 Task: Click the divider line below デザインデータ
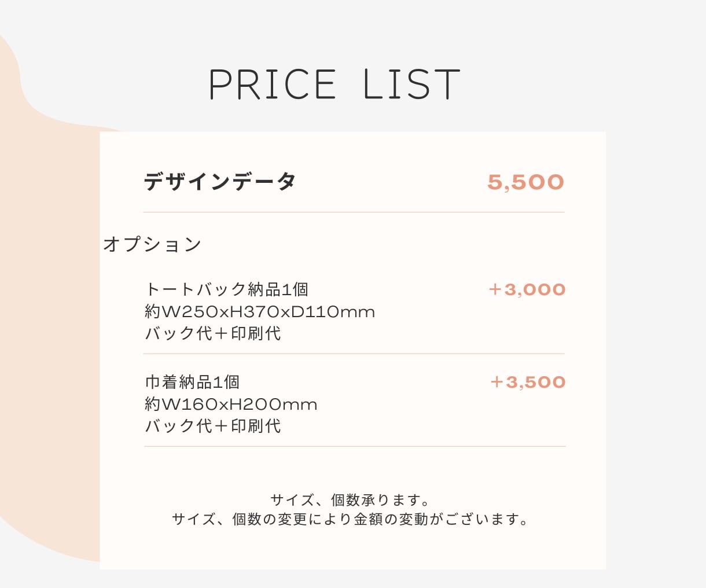pos(354,212)
